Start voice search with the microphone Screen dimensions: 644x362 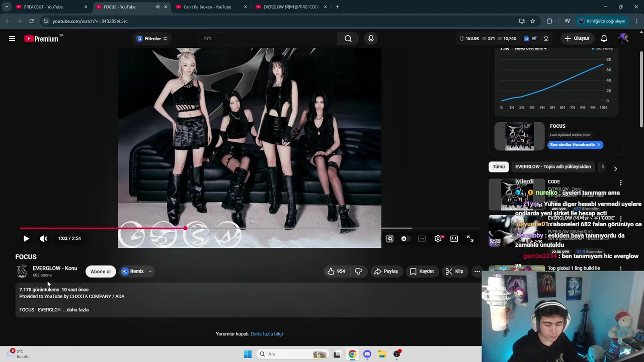tap(371, 39)
